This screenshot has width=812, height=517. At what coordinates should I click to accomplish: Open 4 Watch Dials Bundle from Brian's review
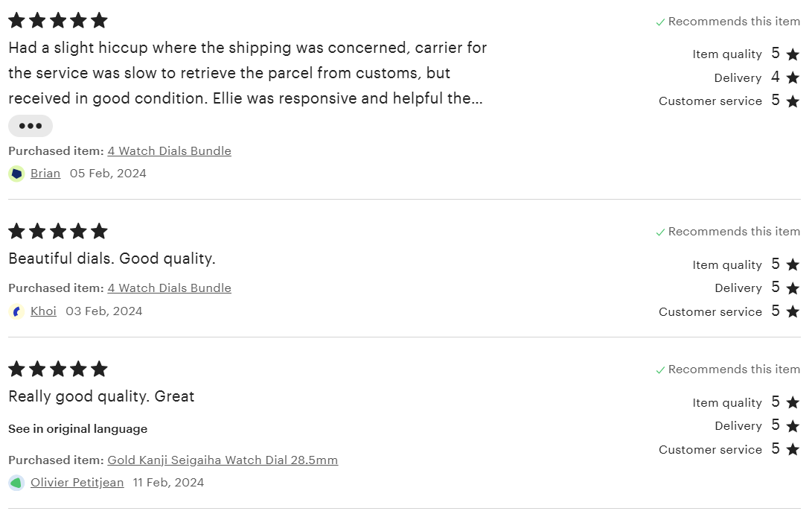(169, 151)
